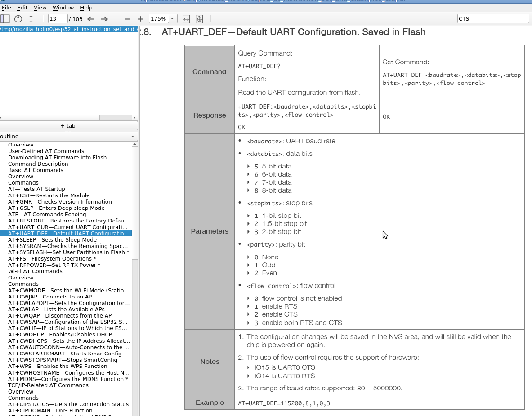Open the Help menu
Image resolution: width=532 pixels, height=416 pixels.
[86, 8]
